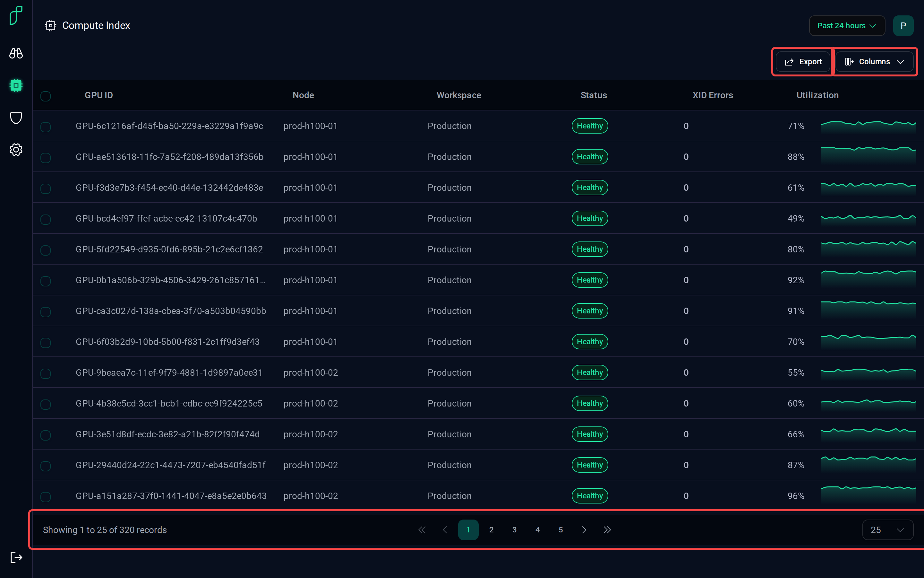Image resolution: width=924 pixels, height=578 pixels.
Task: Go to the previous page with the left arrow
Action: 445,530
